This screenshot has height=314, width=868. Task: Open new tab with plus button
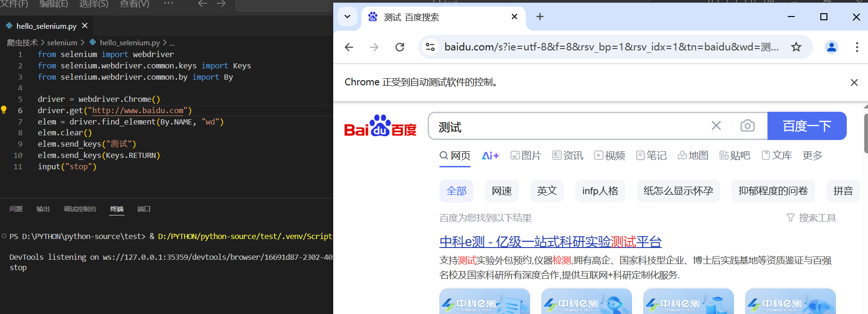(x=540, y=17)
